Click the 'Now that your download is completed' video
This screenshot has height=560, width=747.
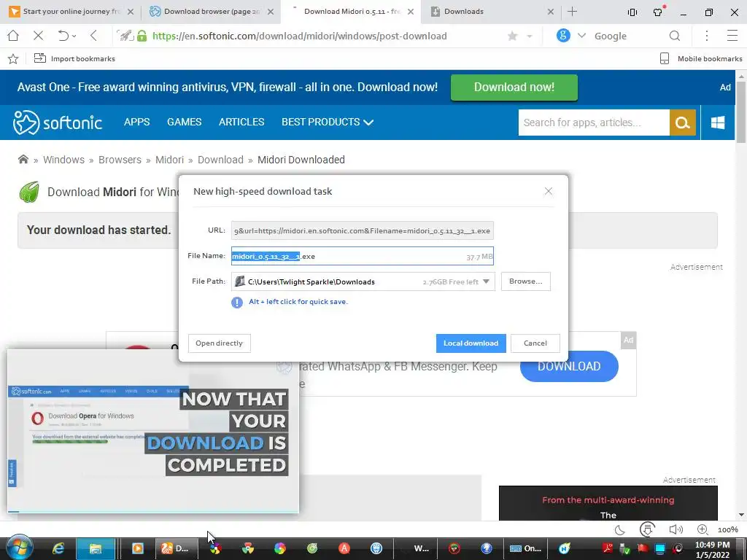tap(153, 432)
